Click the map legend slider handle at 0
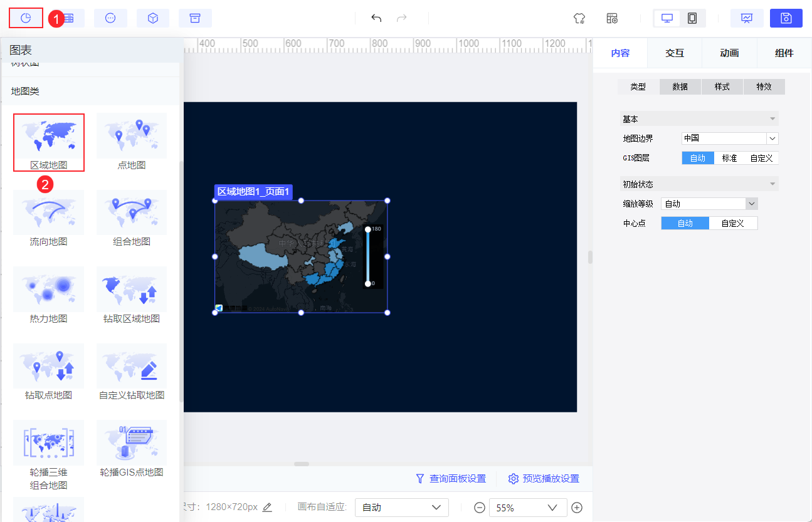 [x=368, y=284]
